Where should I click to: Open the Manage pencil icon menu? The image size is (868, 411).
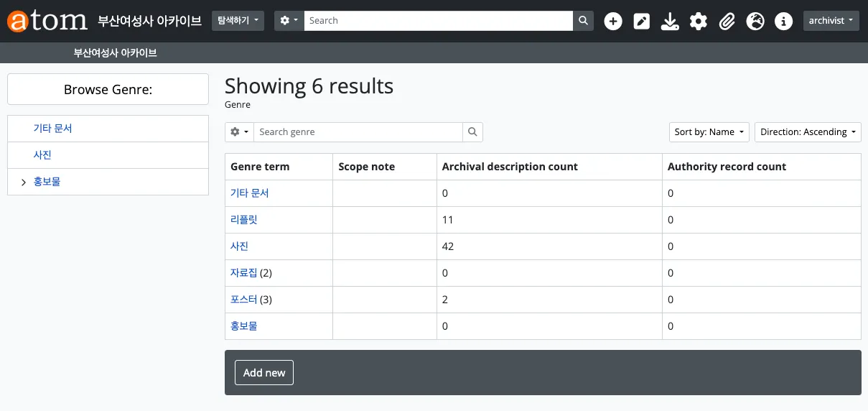[x=641, y=22]
